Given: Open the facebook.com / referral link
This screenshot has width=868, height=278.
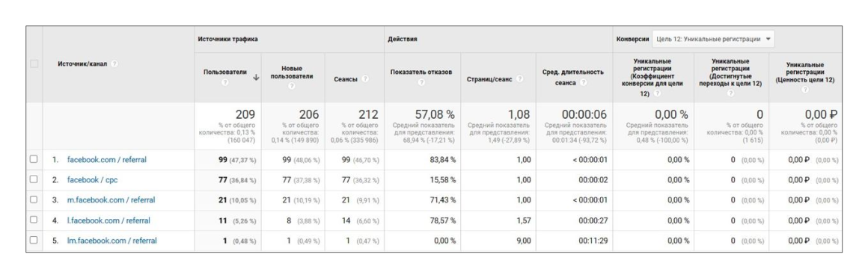Looking at the screenshot, I should pos(107,160).
